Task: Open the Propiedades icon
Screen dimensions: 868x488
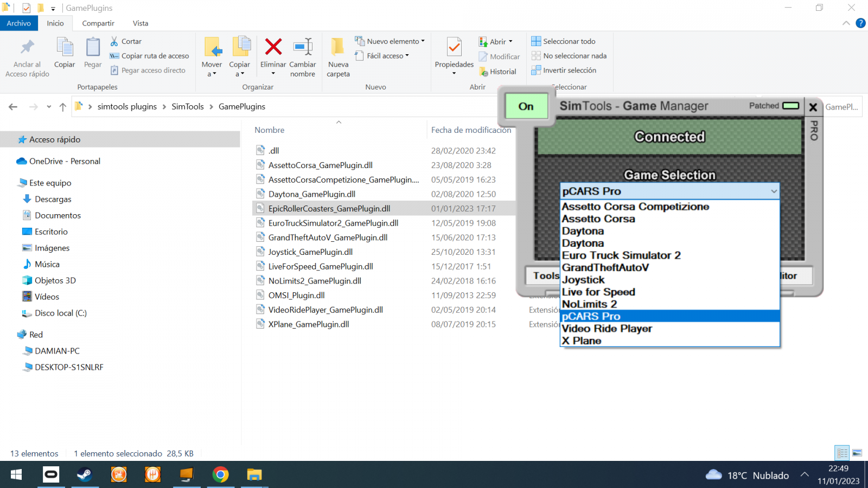Action: point(454,47)
